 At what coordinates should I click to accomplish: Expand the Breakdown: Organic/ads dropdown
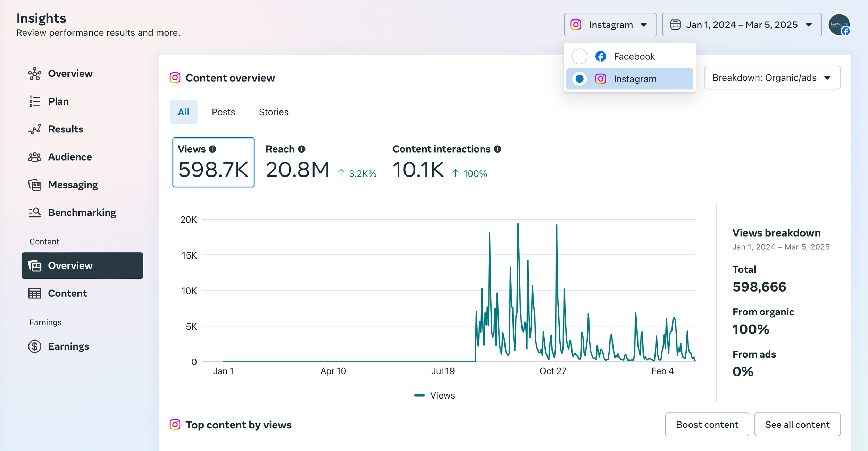coord(772,77)
